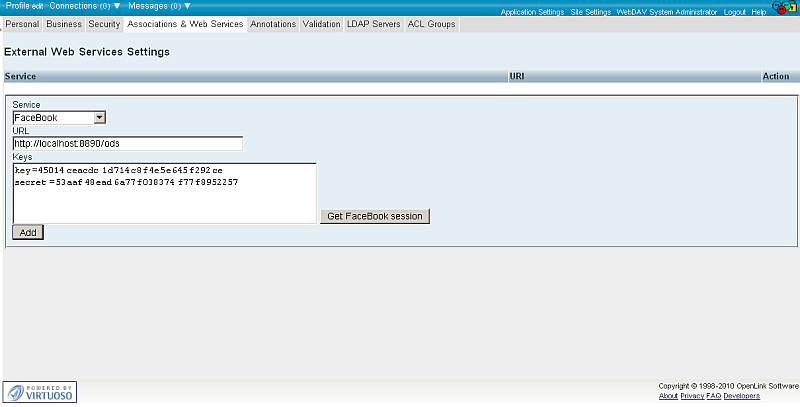Expand the Messages dropdown arrow

(x=186, y=6)
